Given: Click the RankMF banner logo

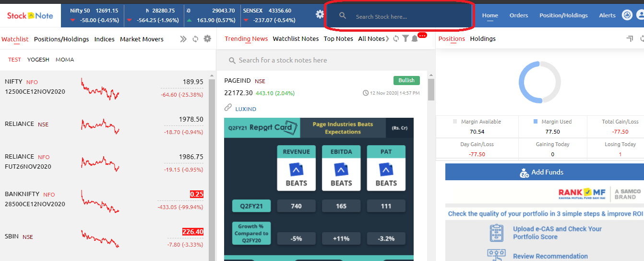Looking at the screenshot, I should [x=582, y=194].
